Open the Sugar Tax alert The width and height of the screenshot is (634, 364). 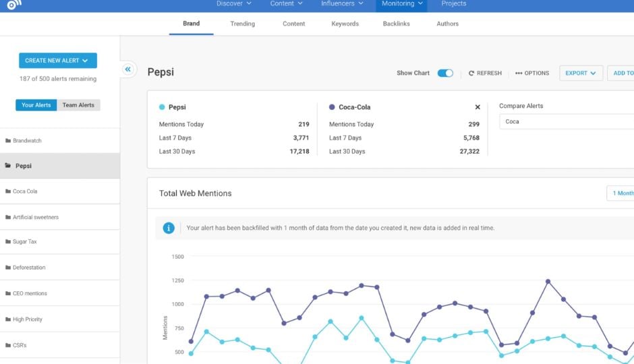pyautogui.click(x=60, y=241)
